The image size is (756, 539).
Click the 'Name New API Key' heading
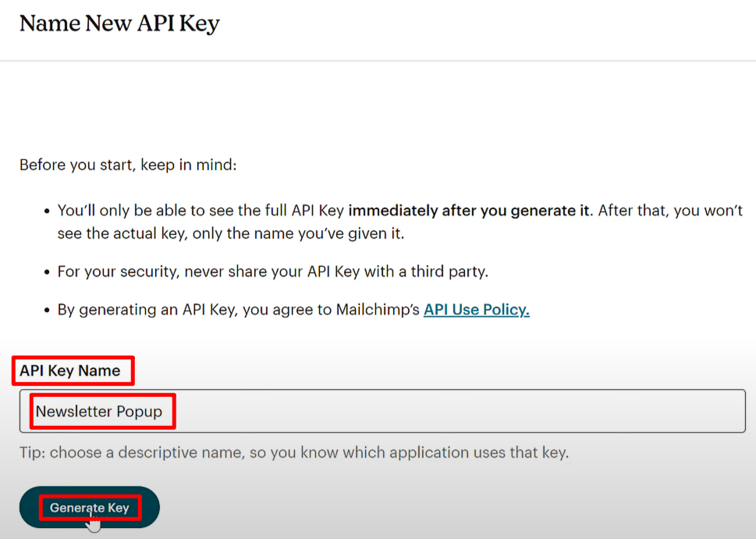pos(119,23)
